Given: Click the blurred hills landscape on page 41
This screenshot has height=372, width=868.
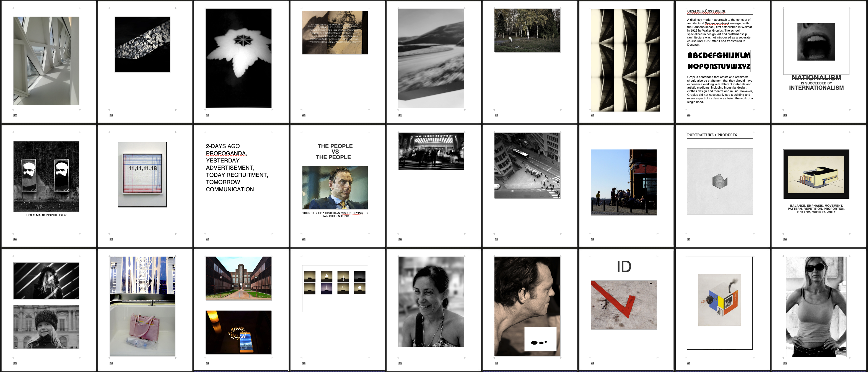Looking at the screenshot, I should coord(431,58).
